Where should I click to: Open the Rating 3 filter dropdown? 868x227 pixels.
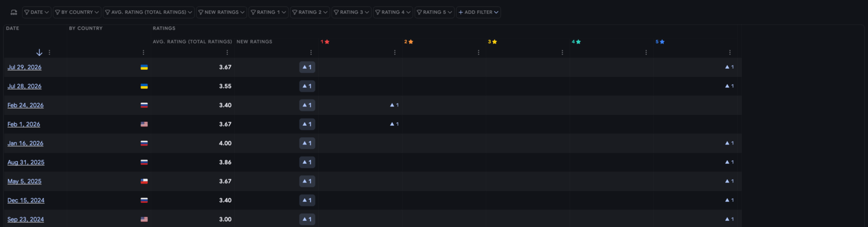351,12
